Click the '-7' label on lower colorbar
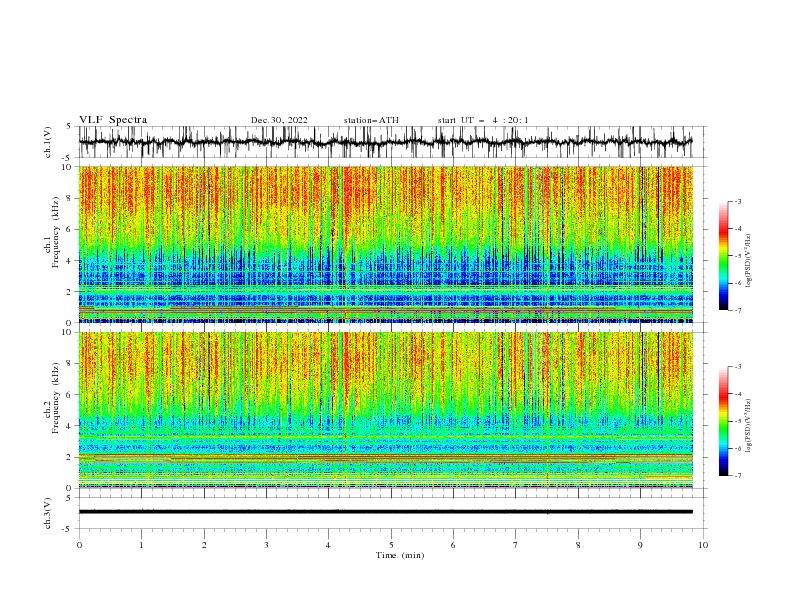Image resolution: width=792 pixels, height=612 pixels. click(737, 476)
